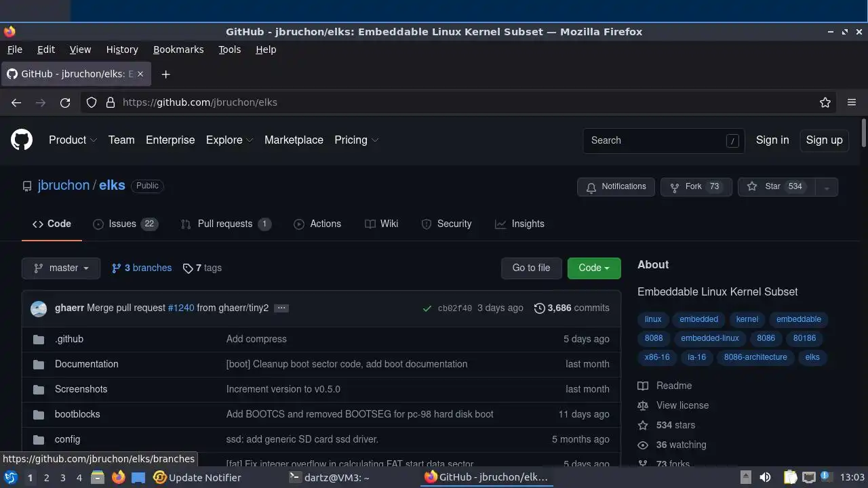868x488 pixels.
Task: Click ghaerr's avatar image
Action: [39, 308]
